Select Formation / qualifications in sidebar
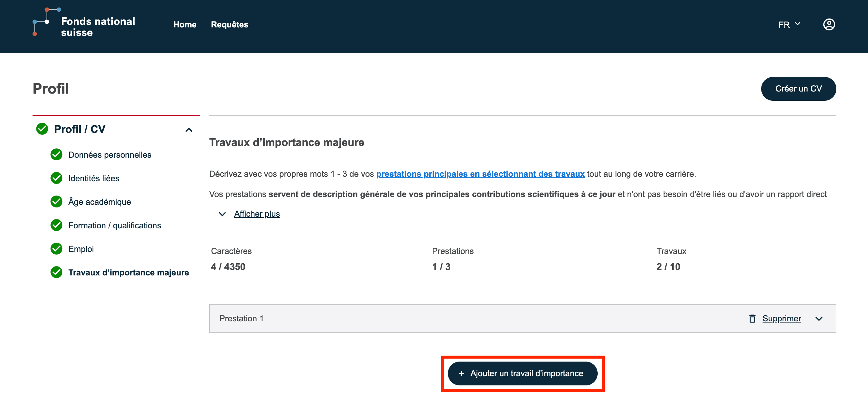This screenshot has height=403, width=868. pos(115,225)
